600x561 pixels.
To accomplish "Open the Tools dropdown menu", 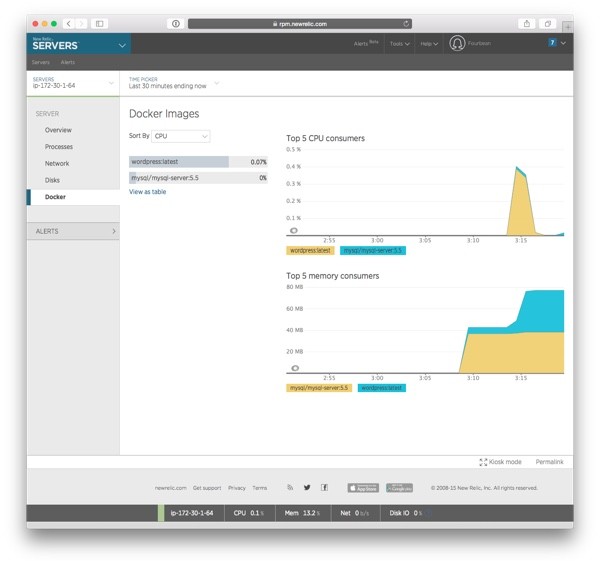I will click(400, 44).
